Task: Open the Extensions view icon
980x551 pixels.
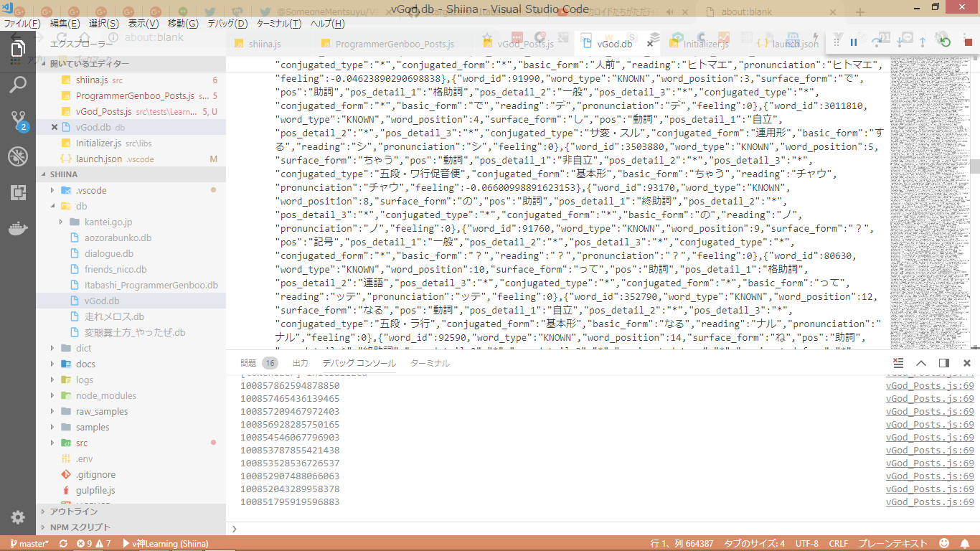Action: [18, 192]
